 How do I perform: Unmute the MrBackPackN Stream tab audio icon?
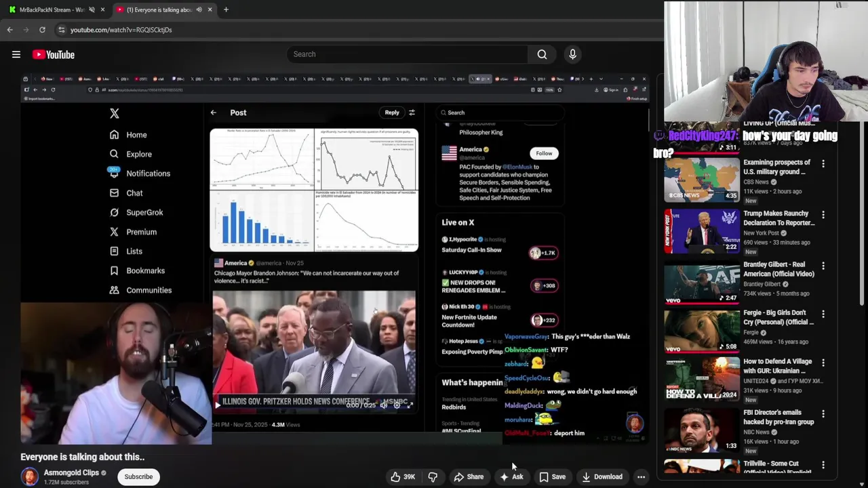92,9
